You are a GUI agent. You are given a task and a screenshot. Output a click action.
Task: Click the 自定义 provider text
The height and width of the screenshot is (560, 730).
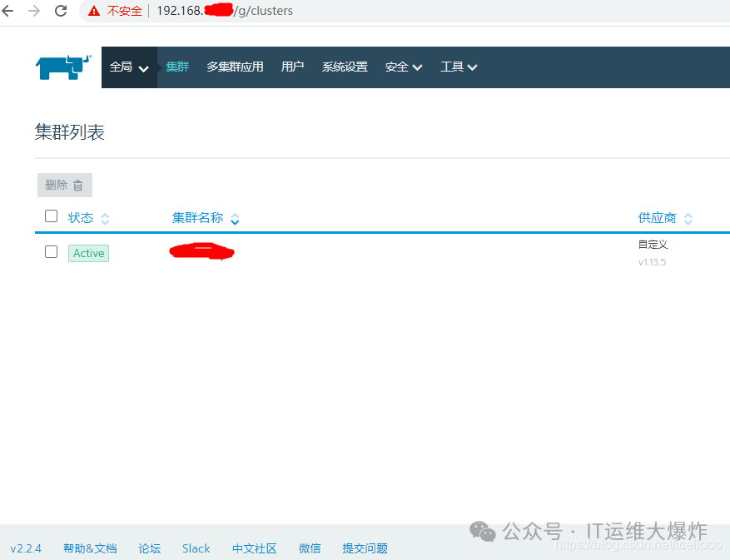pos(653,245)
